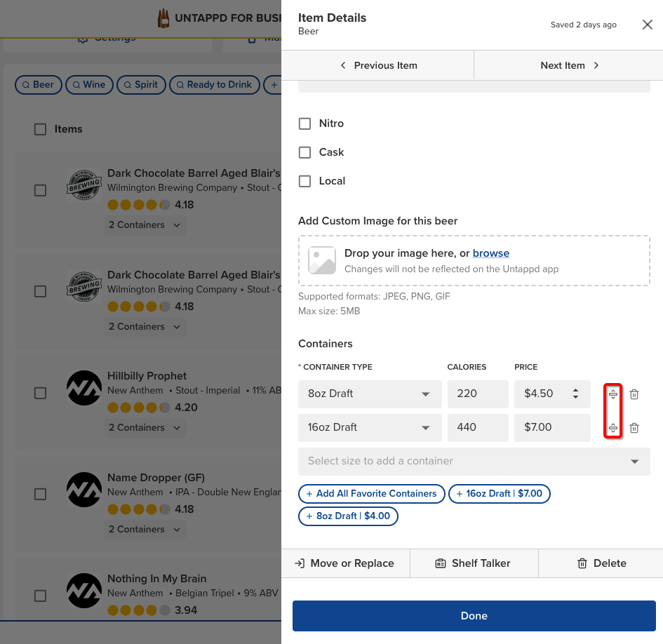Edit the 220 calories field
Screen dimensions: 663x644
pyautogui.click(x=478, y=394)
